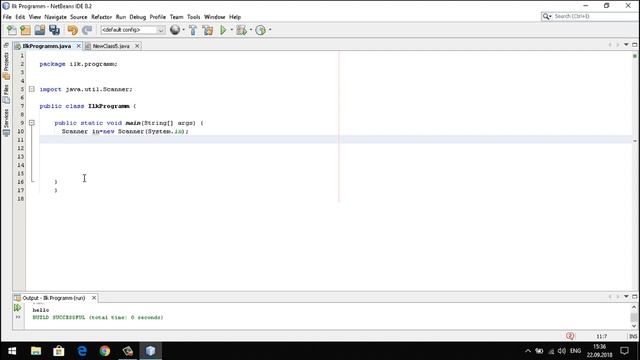Open the Services side panel
The width and height of the screenshot is (640, 360).
[6, 122]
